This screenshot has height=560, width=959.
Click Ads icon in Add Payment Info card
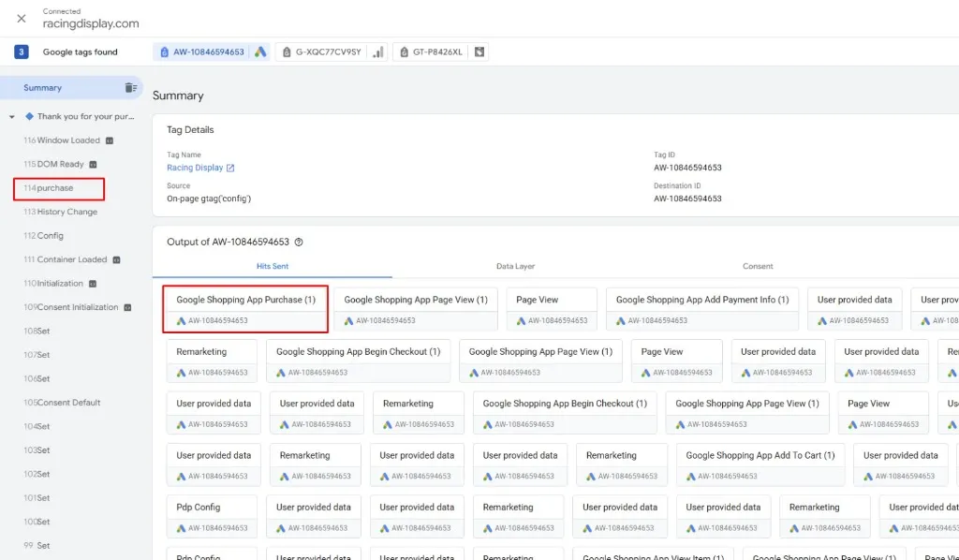point(620,320)
